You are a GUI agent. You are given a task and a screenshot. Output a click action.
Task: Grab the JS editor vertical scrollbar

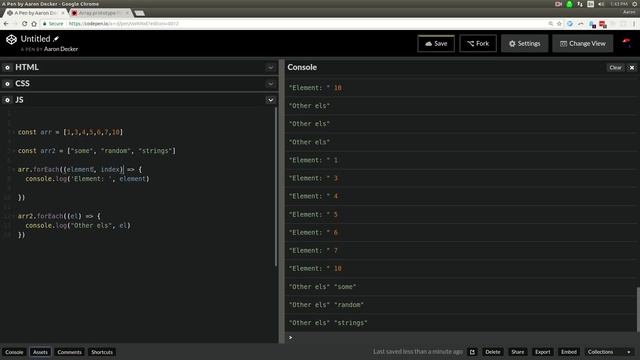click(x=276, y=186)
